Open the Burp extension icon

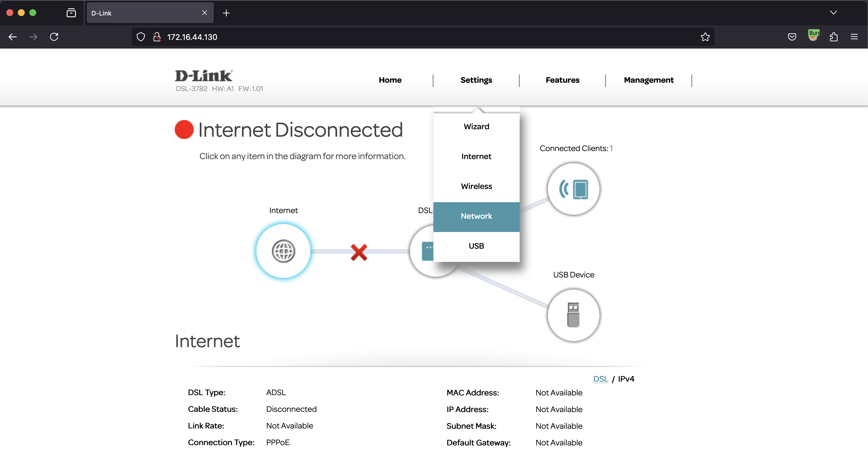tap(813, 36)
